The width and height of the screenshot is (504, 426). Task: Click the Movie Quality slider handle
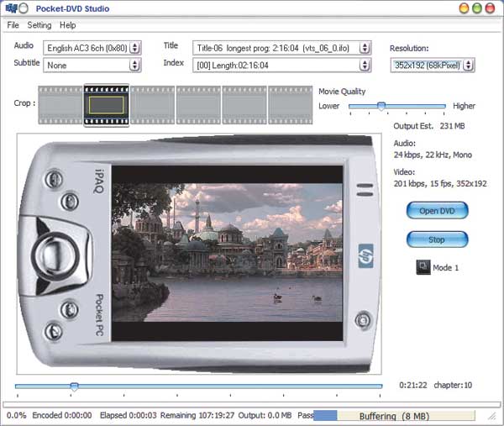point(381,106)
